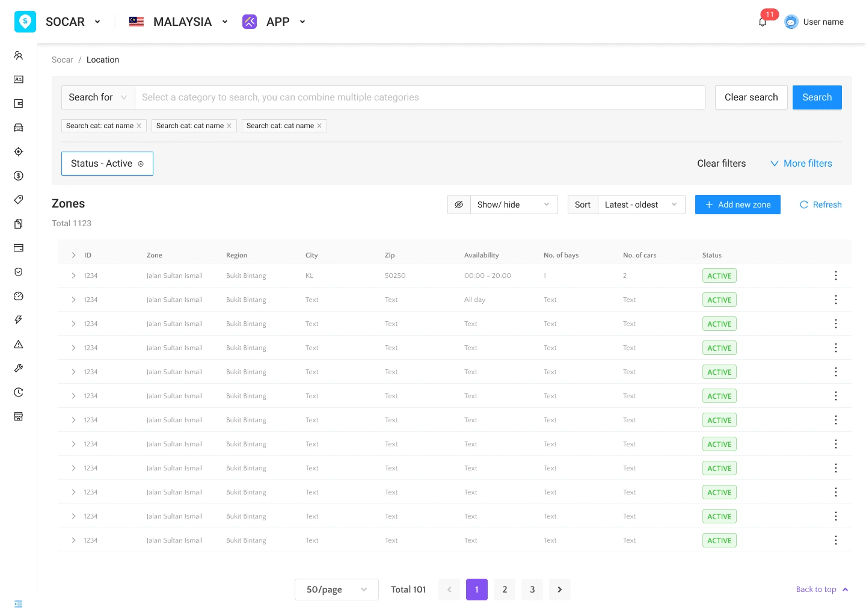Click the blue Search button
The image size is (866, 616).
tap(817, 97)
